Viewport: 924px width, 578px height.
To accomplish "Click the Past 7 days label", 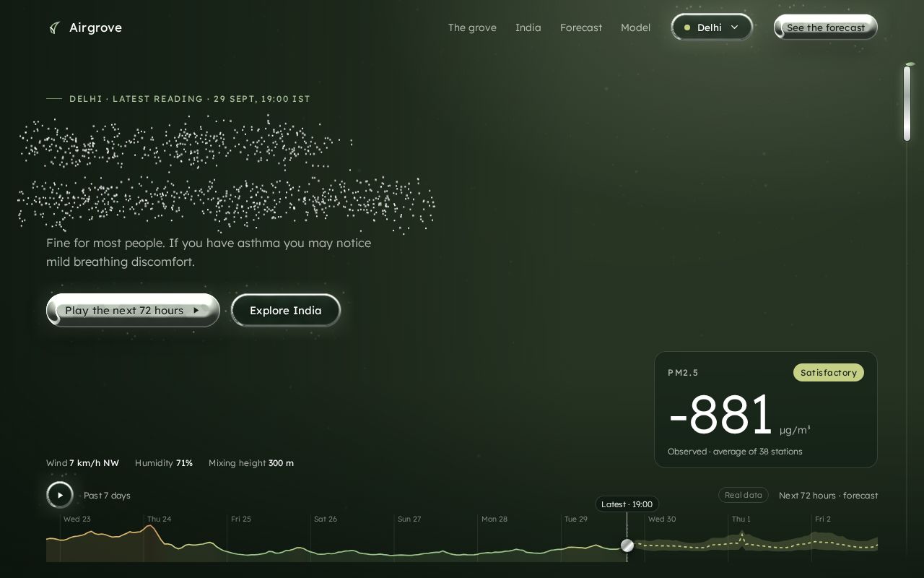I will pos(107,496).
